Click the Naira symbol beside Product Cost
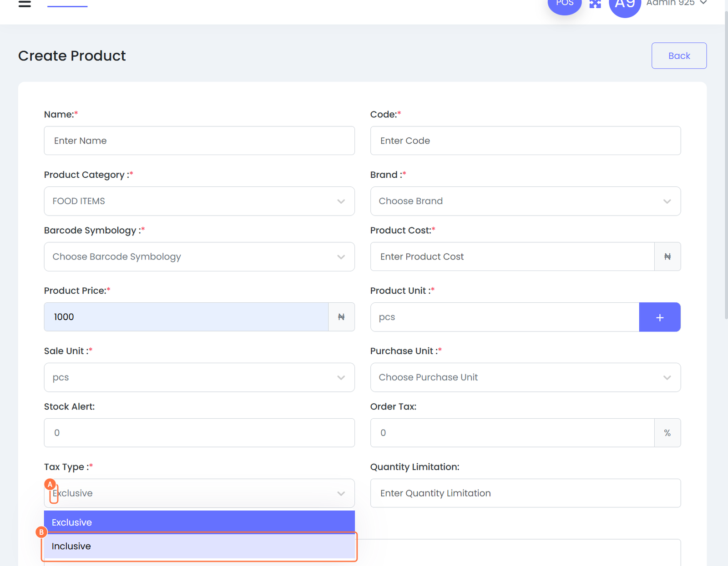The height and width of the screenshot is (566, 728). 667,256
